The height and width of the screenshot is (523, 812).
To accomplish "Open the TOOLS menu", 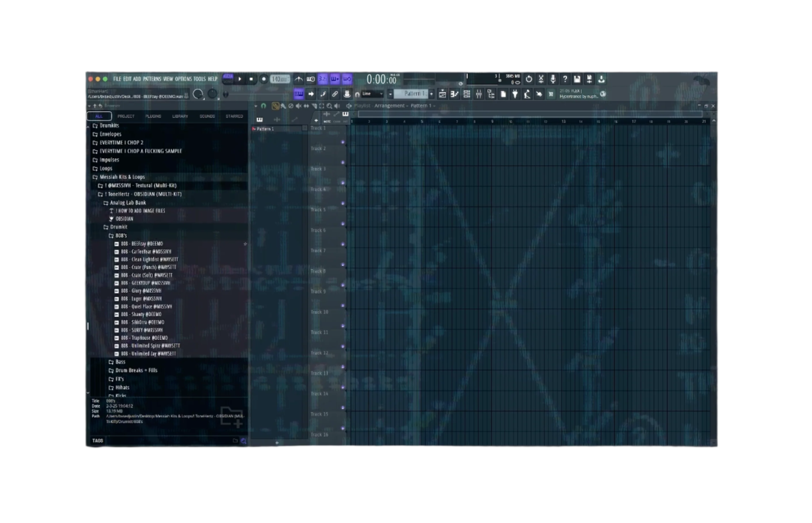I will click(x=200, y=79).
